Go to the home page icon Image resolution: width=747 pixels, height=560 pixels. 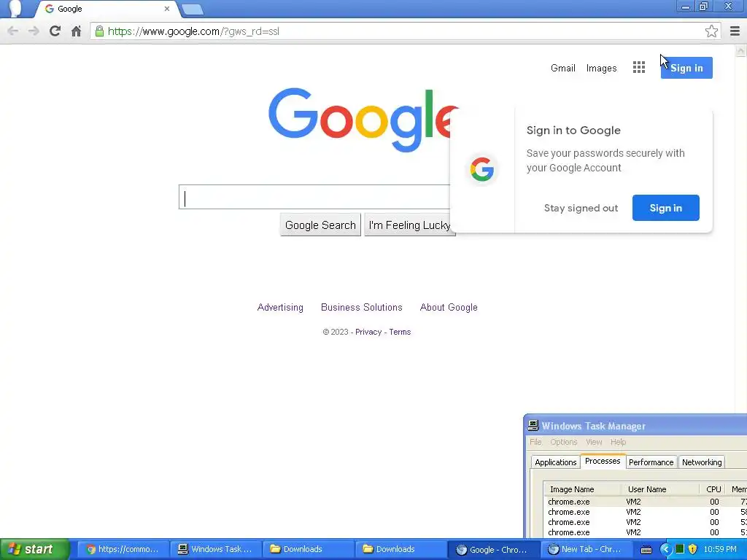pos(76,31)
